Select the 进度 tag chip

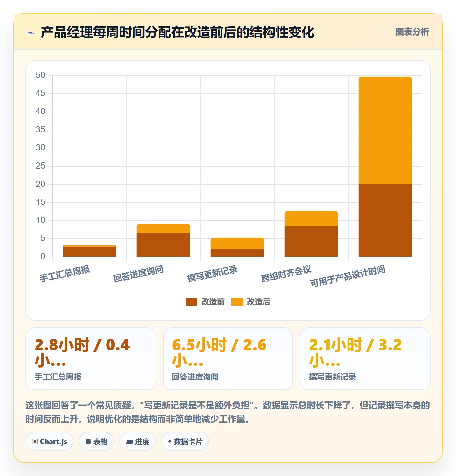click(137, 441)
